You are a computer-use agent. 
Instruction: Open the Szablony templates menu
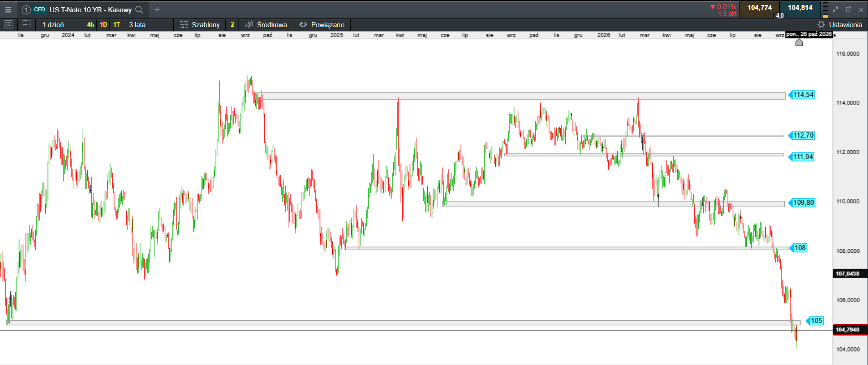[205, 24]
